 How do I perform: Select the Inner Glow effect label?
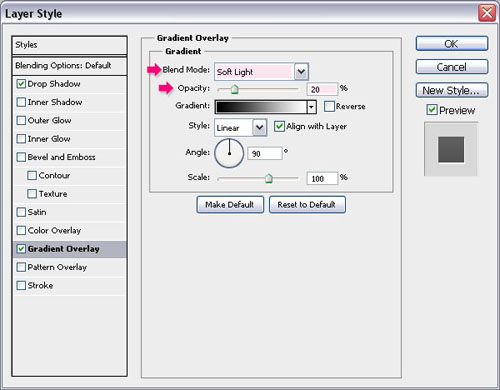[49, 139]
